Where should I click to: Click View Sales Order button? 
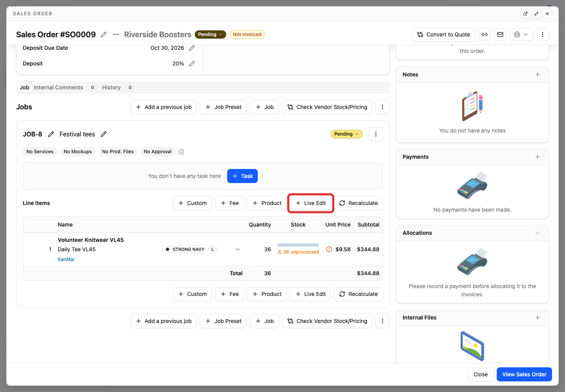tap(524, 374)
